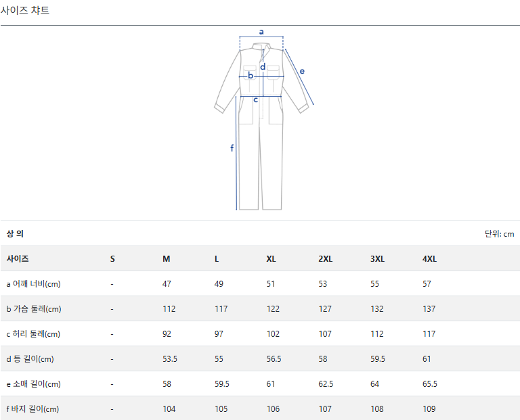The width and height of the screenshot is (520, 420).
Task: Click the 상 의 section title
Action: pyautogui.click(x=15, y=234)
